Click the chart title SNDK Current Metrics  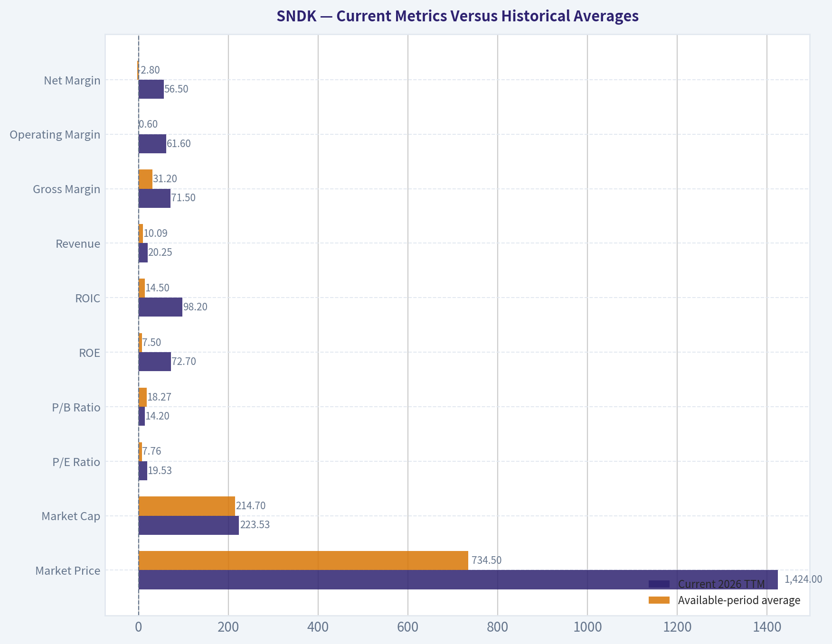457,16
